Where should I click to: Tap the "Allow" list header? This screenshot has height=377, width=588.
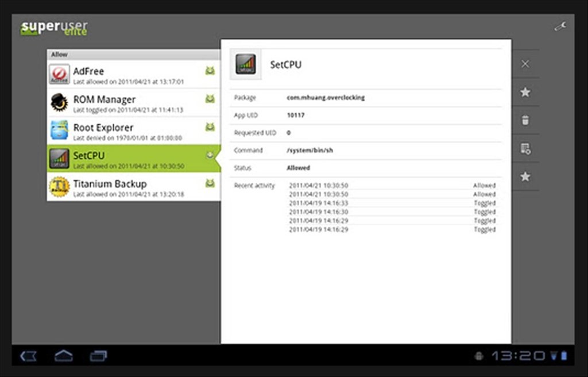click(133, 55)
